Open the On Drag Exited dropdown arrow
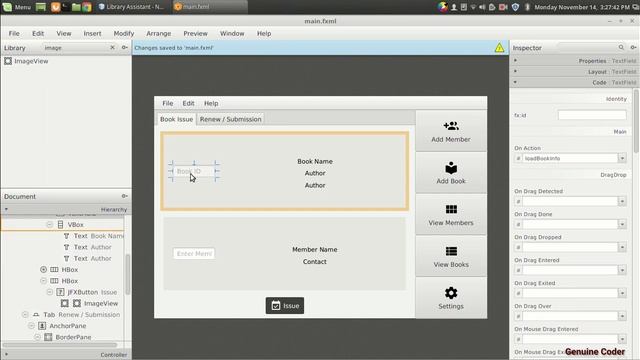 pyautogui.click(x=622, y=293)
